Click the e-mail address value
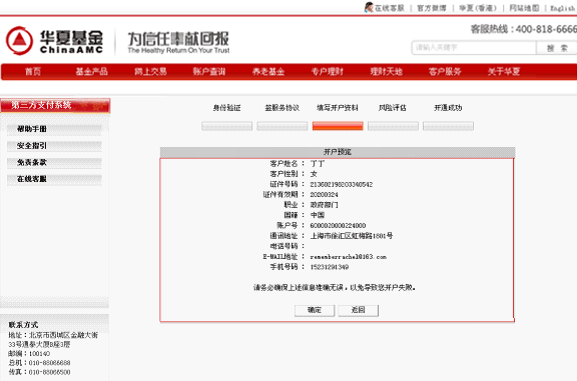This screenshot has height=381, width=577. (x=348, y=257)
